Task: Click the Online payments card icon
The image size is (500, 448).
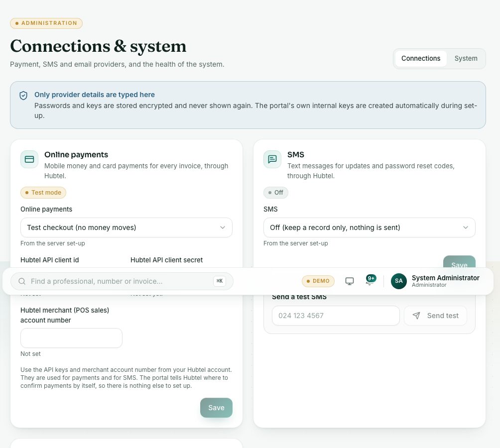Action: click(x=29, y=159)
